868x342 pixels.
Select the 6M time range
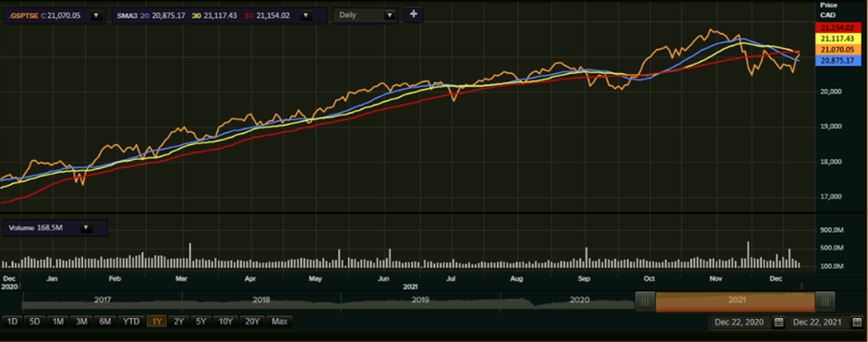click(104, 322)
